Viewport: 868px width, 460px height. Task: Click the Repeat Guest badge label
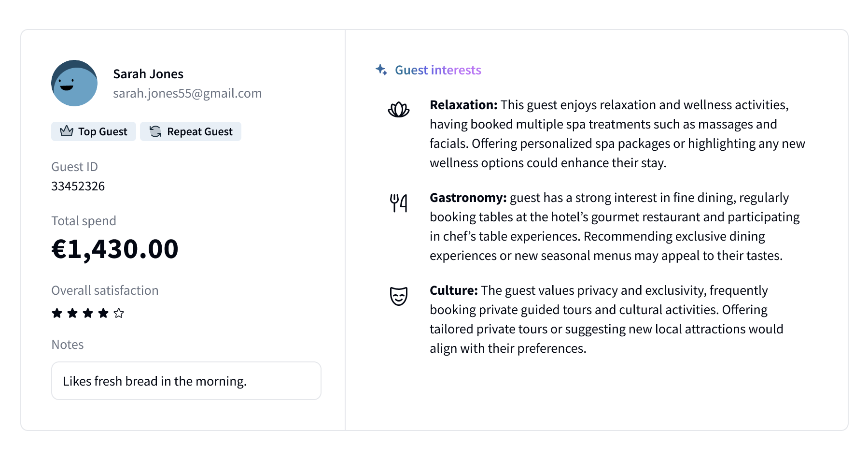(x=200, y=131)
